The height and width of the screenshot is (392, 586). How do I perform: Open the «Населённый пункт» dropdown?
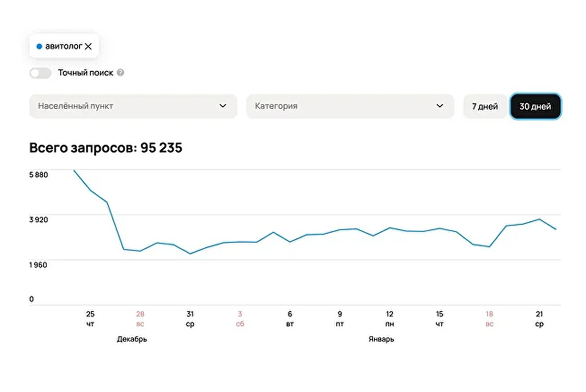pos(133,106)
